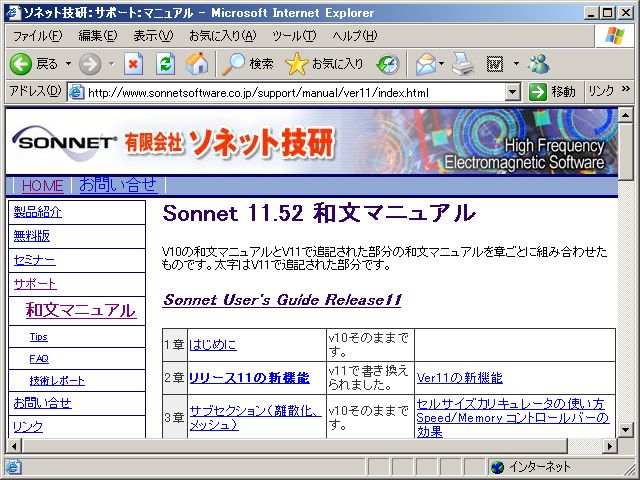Click the vertical scrollbar down arrow
The width and height of the screenshot is (640, 480).
[x=626, y=430]
